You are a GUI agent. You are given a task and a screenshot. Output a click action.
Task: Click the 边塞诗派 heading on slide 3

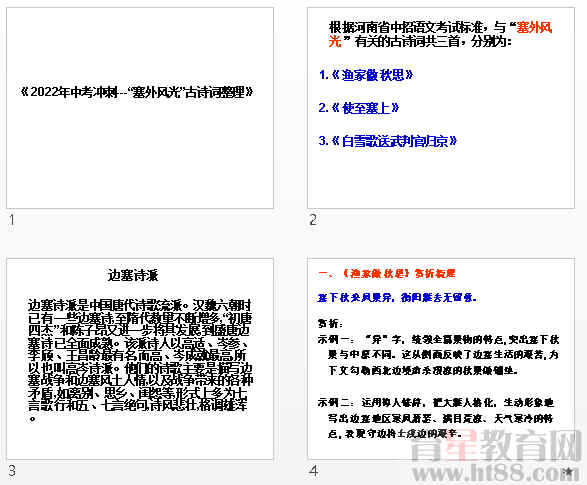133,275
